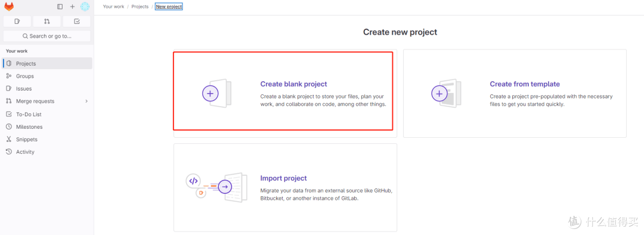The width and height of the screenshot is (644, 235).
Task: Open to-do items shortcut icon
Action: (x=77, y=21)
